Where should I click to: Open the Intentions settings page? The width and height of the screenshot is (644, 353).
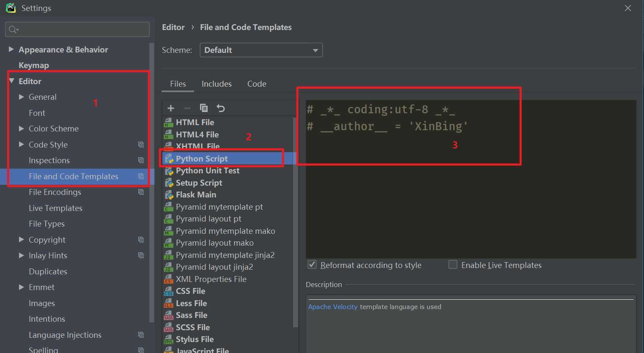click(47, 319)
